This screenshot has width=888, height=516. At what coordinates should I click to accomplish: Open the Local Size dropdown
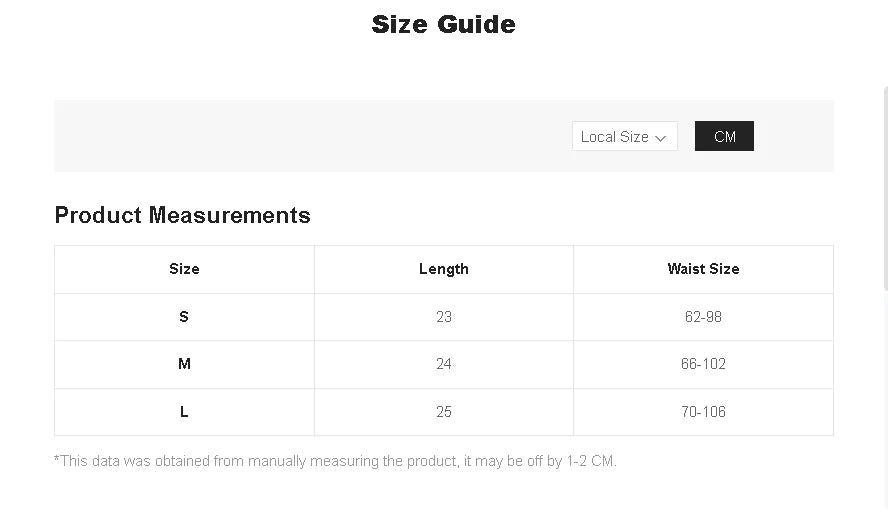pyautogui.click(x=615, y=137)
